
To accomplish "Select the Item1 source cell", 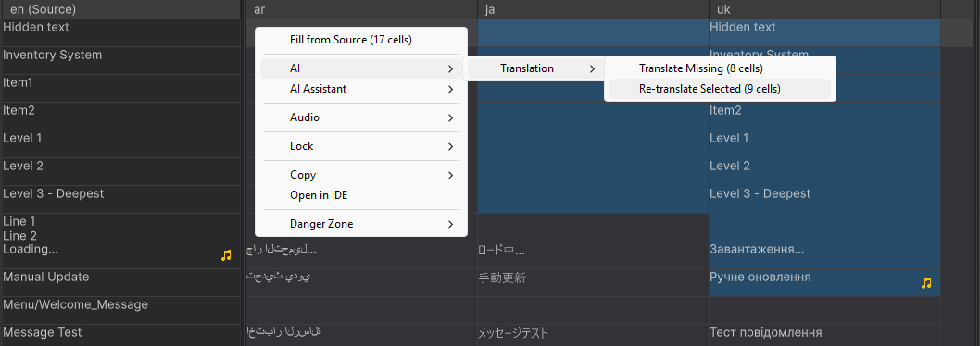I will click(x=120, y=88).
